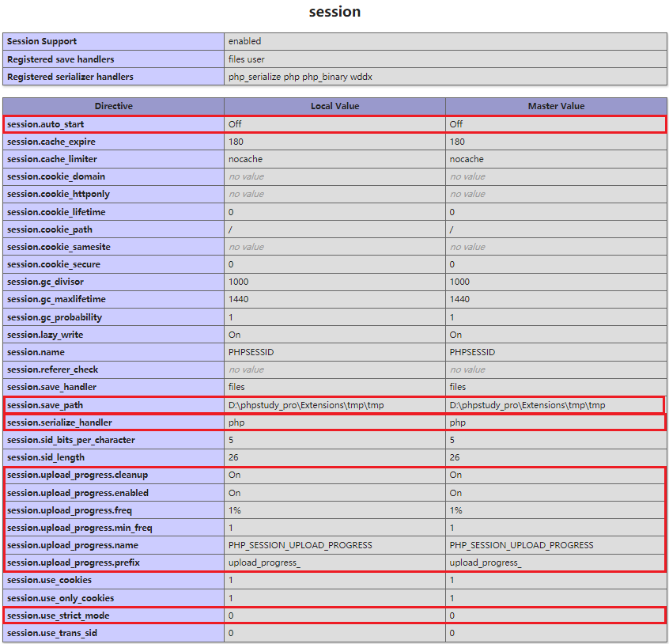Select session.cache_expire directive name
669x644 pixels.
click(51, 142)
